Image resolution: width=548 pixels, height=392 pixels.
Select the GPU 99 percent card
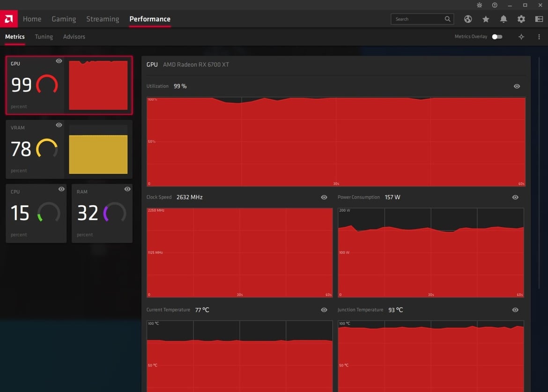(x=69, y=85)
